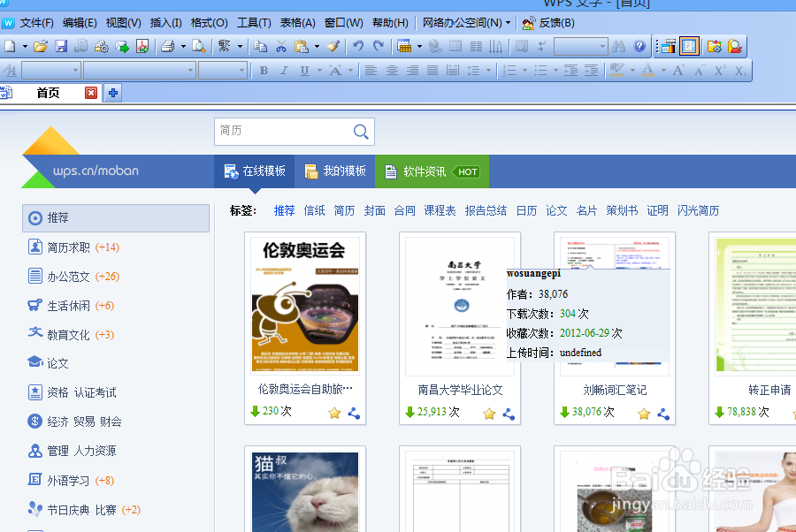Screen dimensions: 796x532
Task: Click the Paste icon on the toolbar
Action: pyautogui.click(x=300, y=46)
